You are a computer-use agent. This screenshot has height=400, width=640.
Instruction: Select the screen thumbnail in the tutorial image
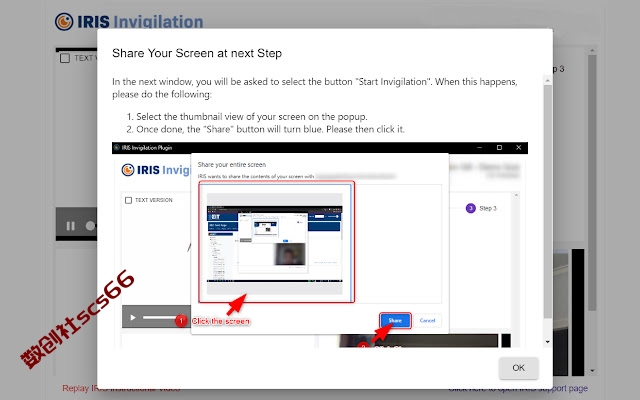276,242
